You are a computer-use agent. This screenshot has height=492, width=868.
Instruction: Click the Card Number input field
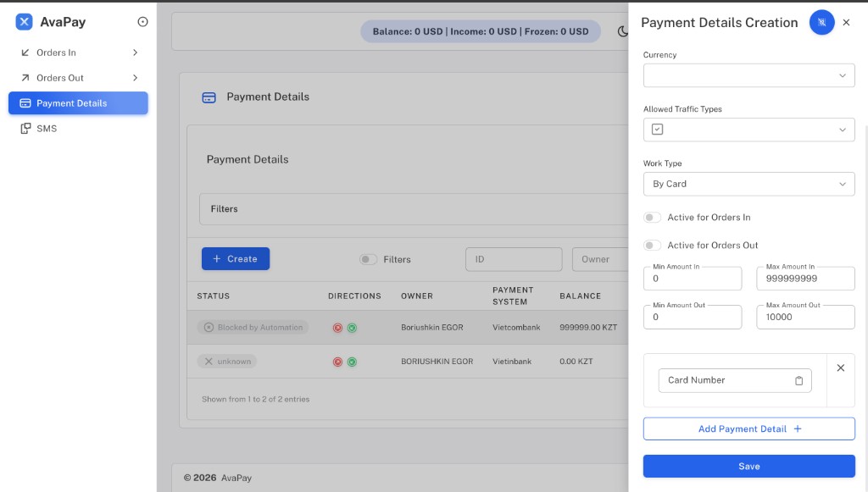coord(735,380)
